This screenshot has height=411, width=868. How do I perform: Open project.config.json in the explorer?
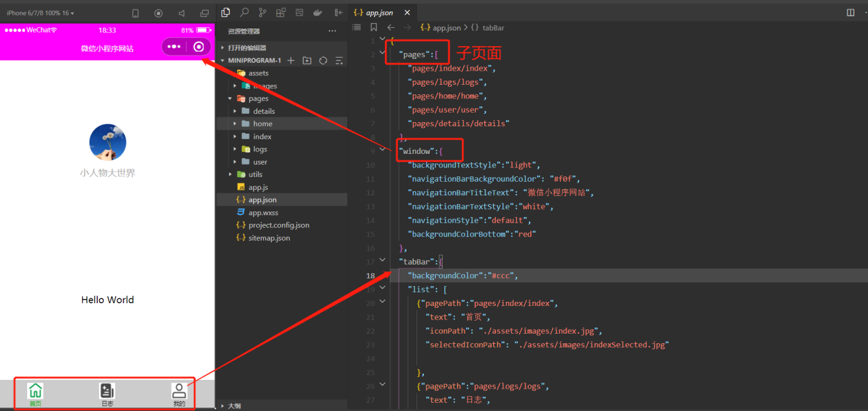coord(278,225)
